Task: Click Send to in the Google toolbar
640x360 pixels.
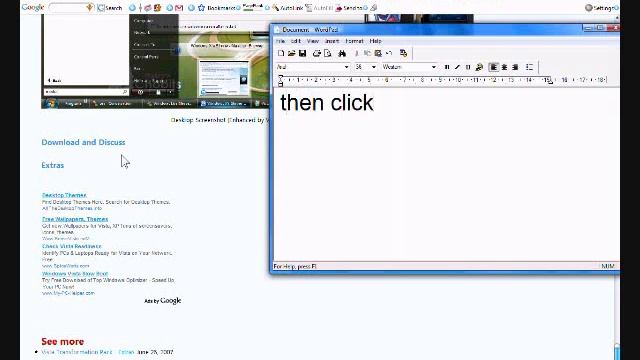Action: (349, 8)
